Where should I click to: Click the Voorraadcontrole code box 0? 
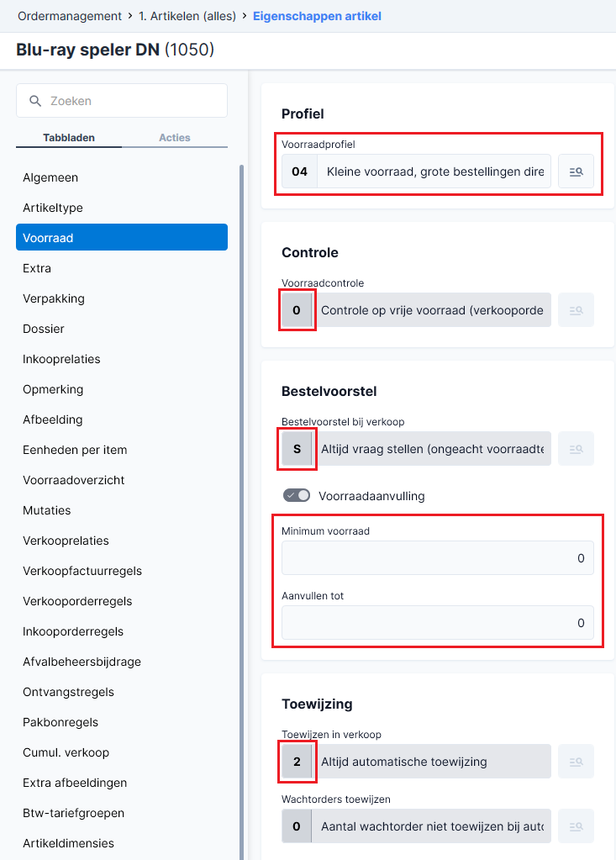297,310
